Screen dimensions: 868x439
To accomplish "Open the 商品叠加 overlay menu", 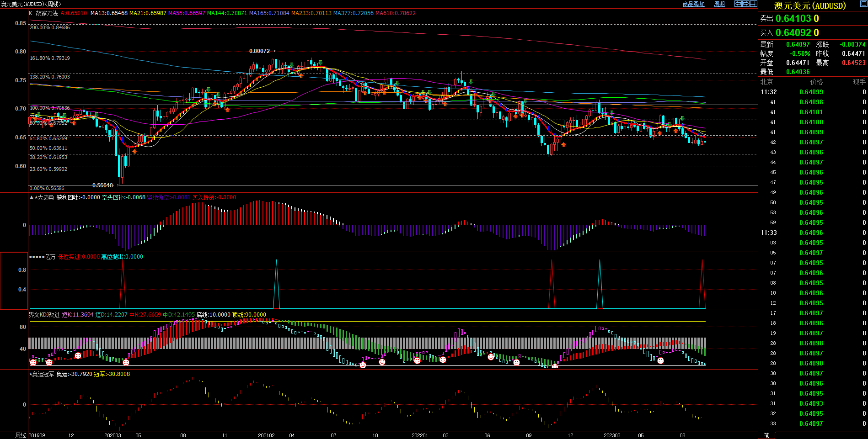I will 693,4.
